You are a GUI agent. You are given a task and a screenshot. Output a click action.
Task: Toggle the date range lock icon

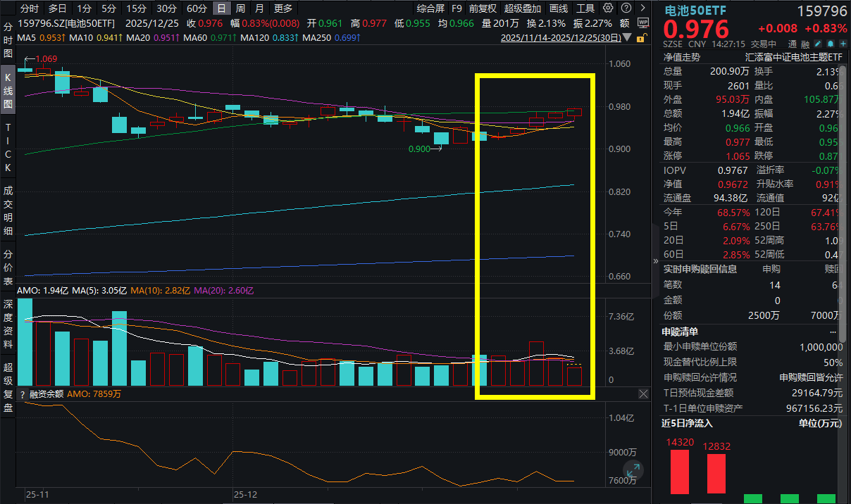642,37
